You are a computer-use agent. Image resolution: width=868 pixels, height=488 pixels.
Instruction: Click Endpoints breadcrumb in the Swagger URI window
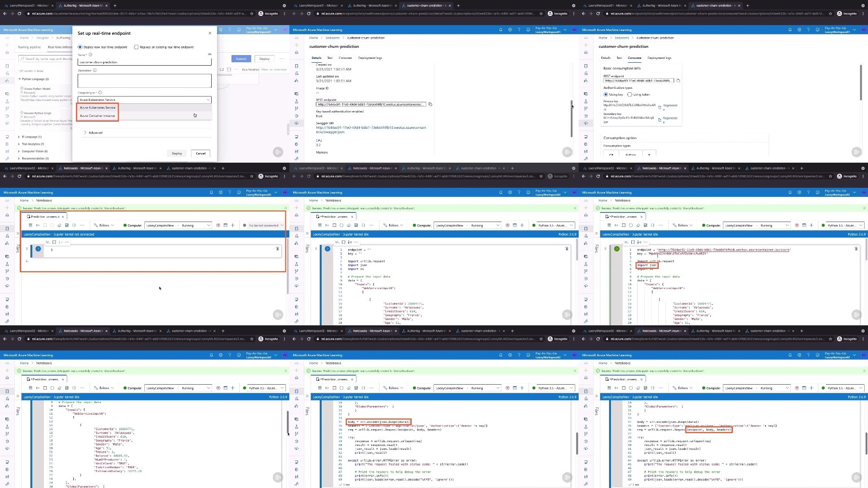pyautogui.click(x=332, y=38)
